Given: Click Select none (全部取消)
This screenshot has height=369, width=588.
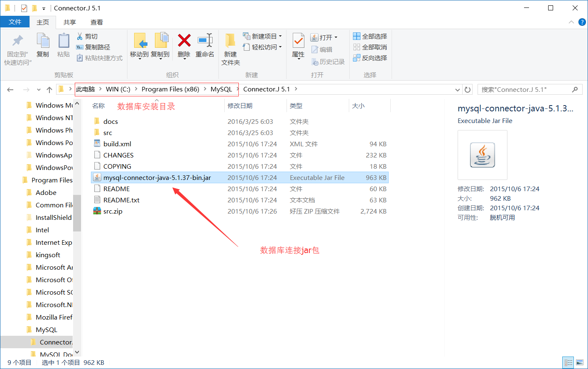Looking at the screenshot, I should [370, 47].
